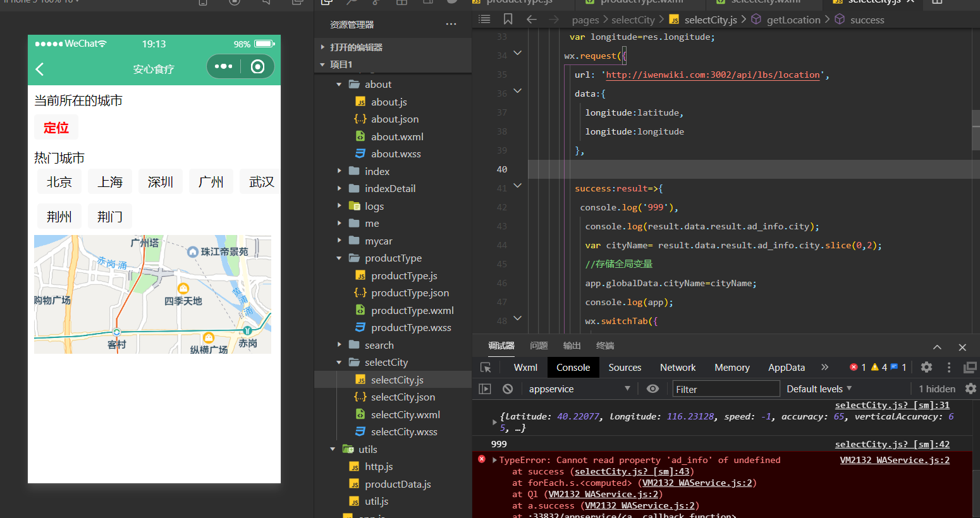The width and height of the screenshot is (980, 518).
Task: Click the editor vertical scrollbar
Action: tap(976, 130)
